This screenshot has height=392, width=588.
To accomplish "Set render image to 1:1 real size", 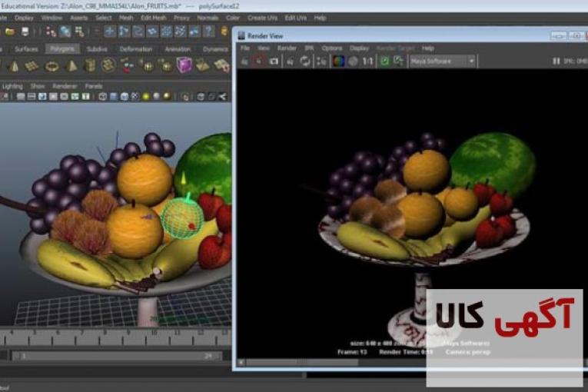I will pos(368,61).
